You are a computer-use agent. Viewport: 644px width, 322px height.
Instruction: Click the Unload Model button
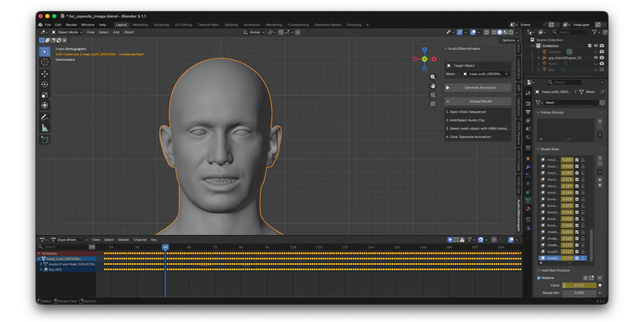[478, 101]
